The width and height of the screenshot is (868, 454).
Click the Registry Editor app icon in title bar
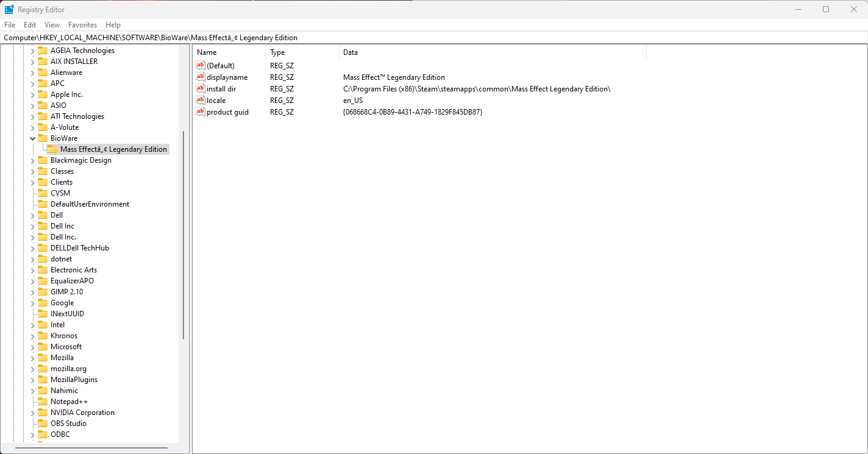point(10,10)
